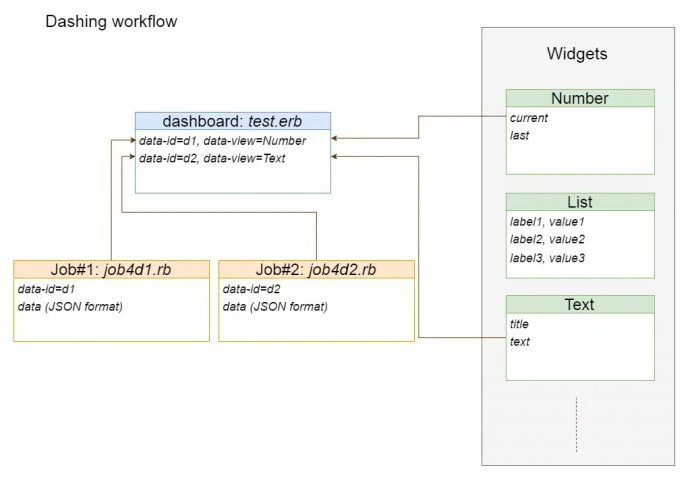This screenshot has height=486, width=696.
Task: Click the 'last' field in Number widget
Action: point(519,135)
